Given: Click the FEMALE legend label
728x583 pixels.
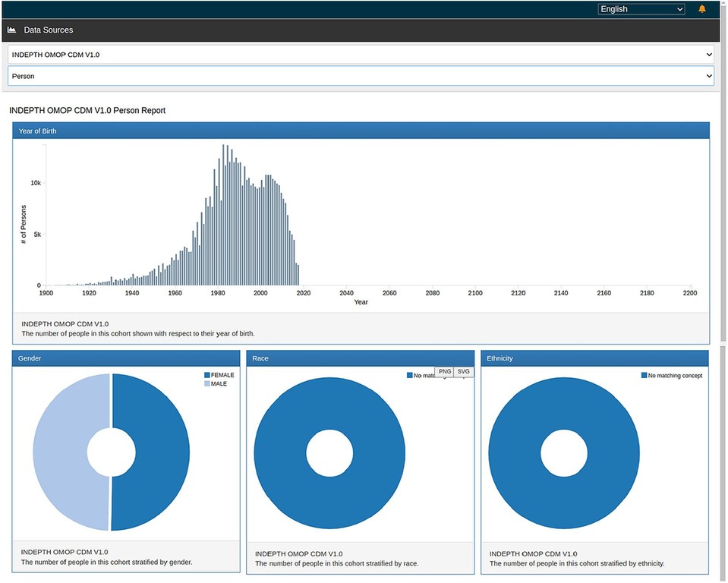Looking at the screenshot, I should pos(222,375).
